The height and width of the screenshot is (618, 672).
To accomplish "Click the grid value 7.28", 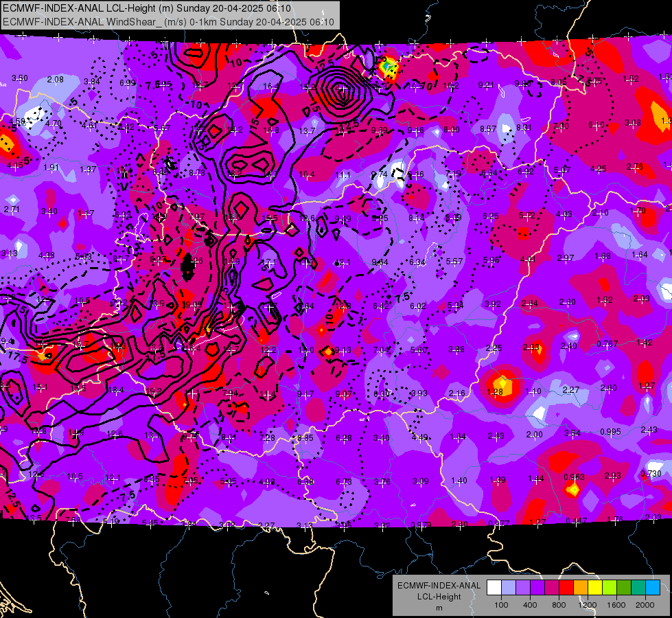I will click(267, 437).
